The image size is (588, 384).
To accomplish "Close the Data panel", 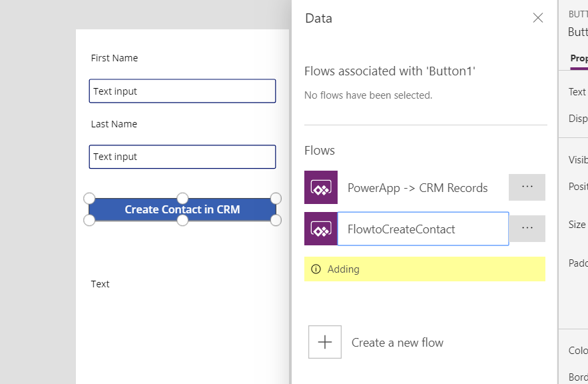I will tap(538, 18).
